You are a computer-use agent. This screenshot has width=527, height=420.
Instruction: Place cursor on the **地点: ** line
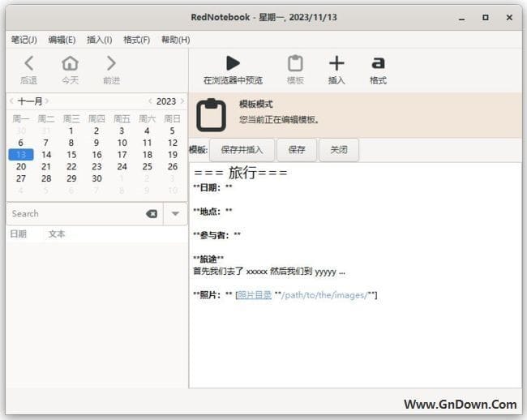click(212, 212)
